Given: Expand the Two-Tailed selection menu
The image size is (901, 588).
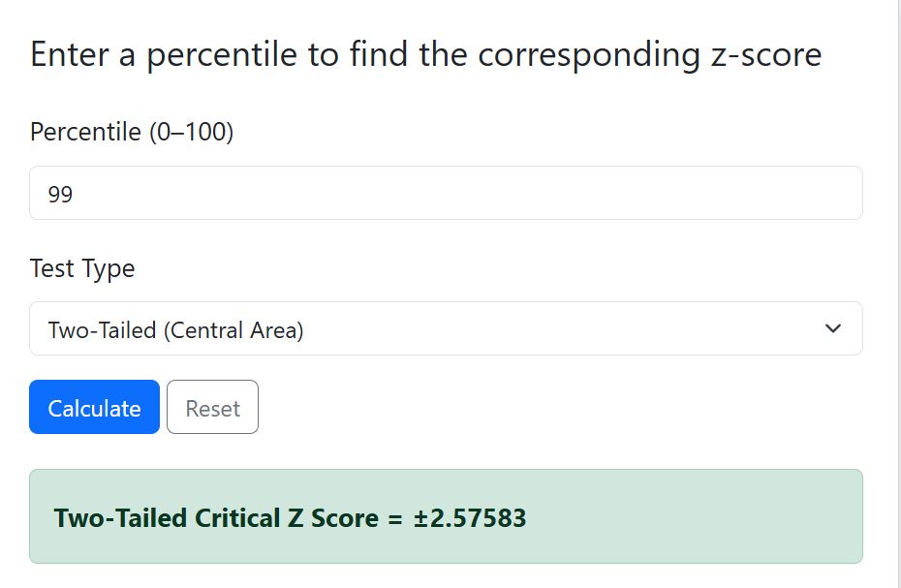Looking at the screenshot, I should pos(446,328).
